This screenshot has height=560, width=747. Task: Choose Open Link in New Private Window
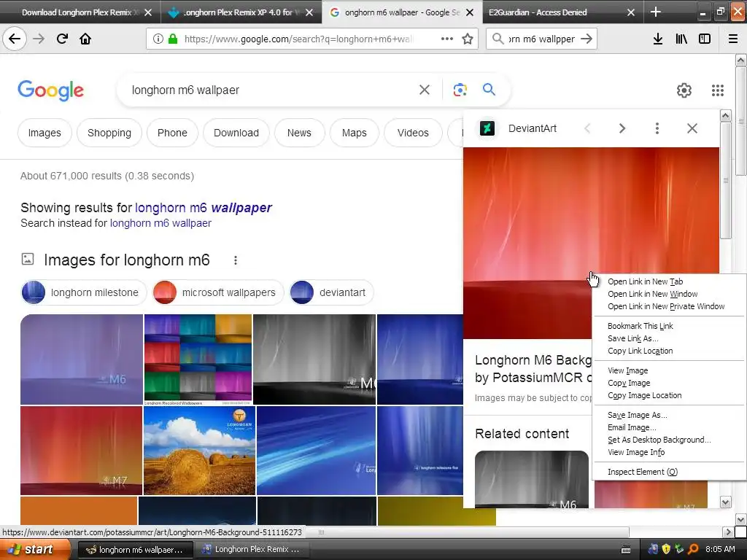point(665,306)
